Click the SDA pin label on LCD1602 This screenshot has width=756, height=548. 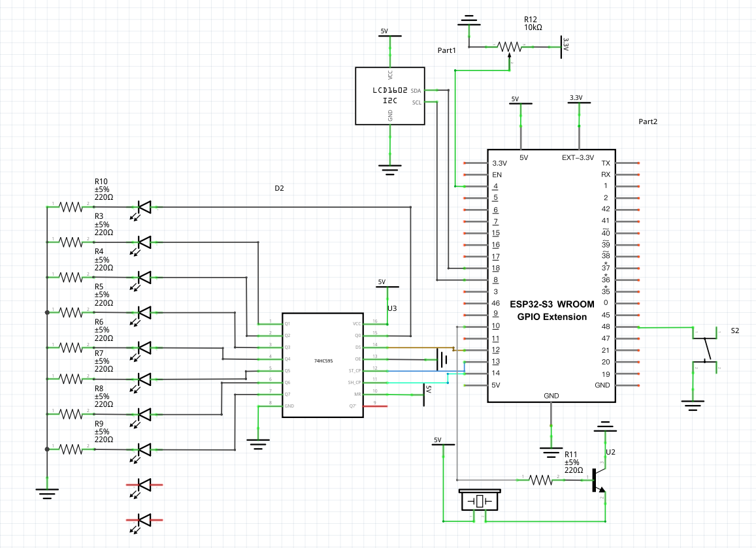pos(416,91)
